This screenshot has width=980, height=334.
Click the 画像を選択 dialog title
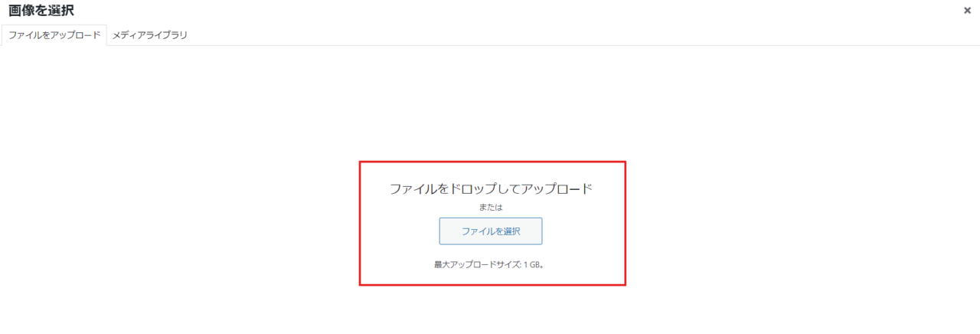click(41, 11)
